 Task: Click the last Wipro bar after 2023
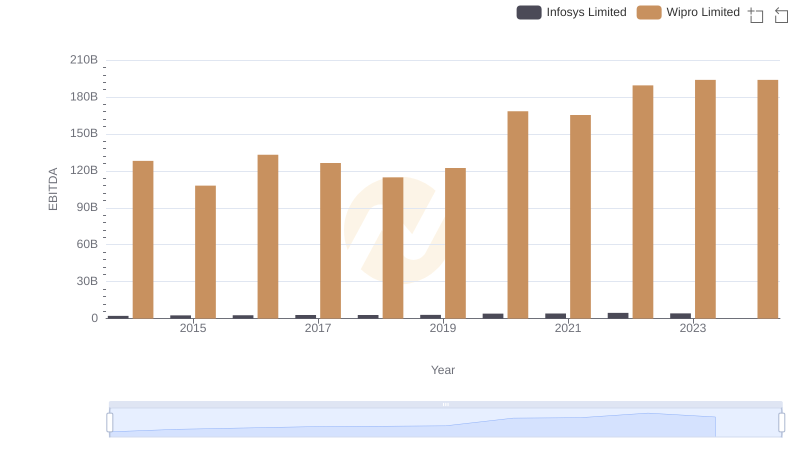point(767,199)
